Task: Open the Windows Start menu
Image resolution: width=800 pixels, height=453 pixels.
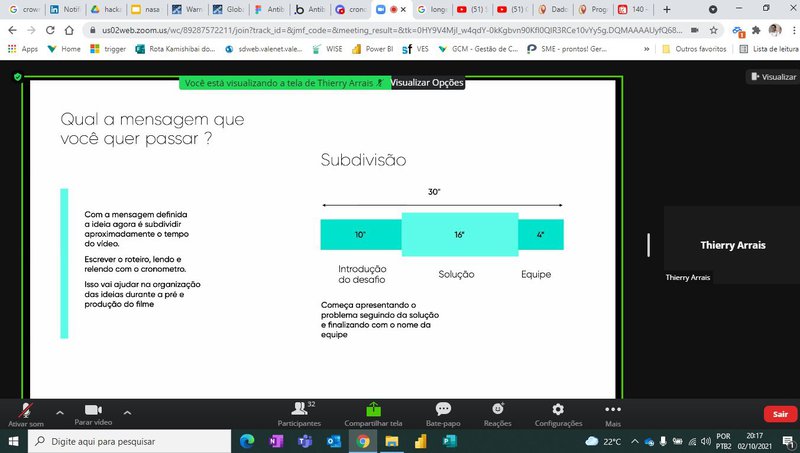Action: pos(13,441)
